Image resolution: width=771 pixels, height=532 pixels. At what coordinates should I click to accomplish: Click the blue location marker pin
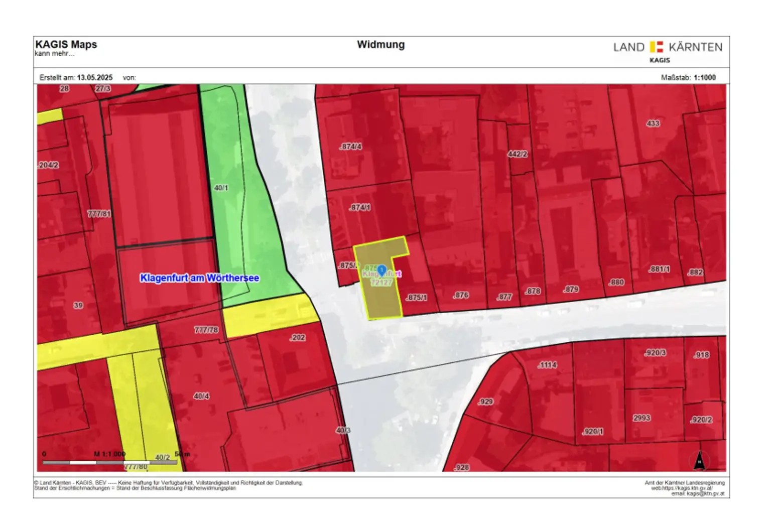[x=381, y=271]
